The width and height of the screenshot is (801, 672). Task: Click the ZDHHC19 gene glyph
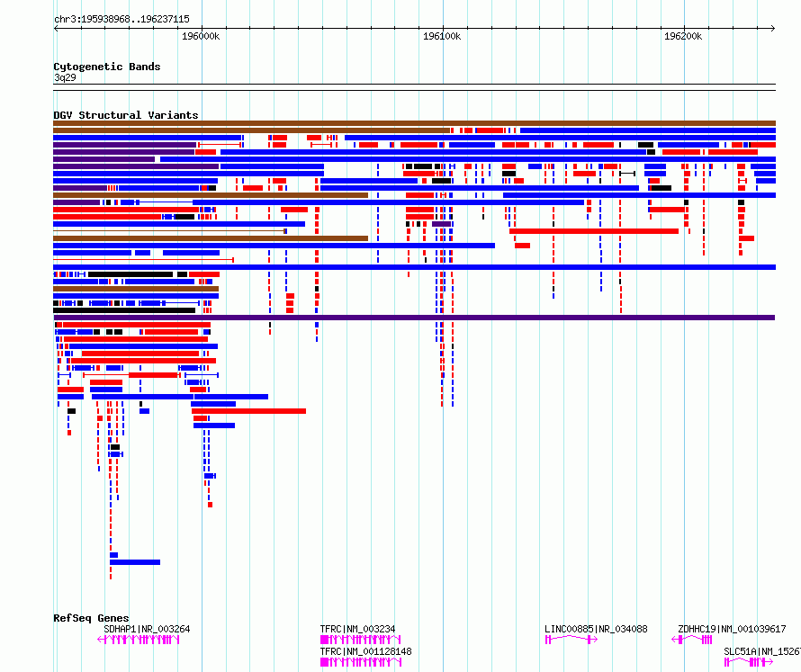coord(692,640)
